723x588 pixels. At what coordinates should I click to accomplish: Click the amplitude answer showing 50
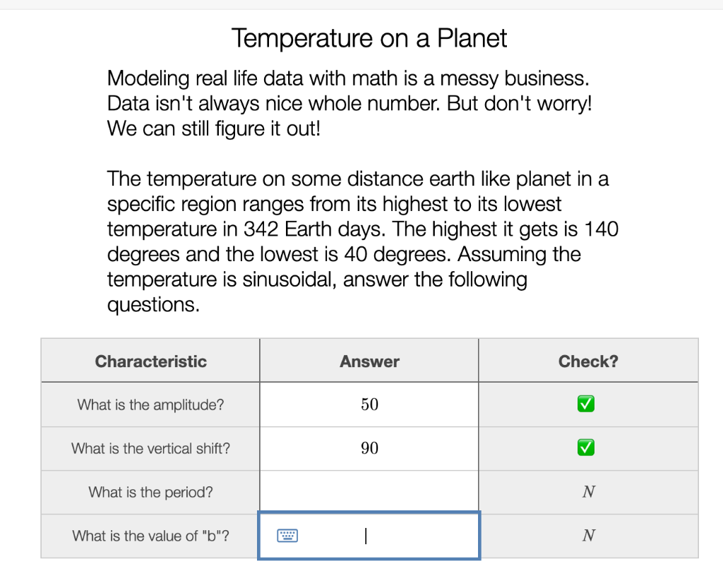point(369,404)
